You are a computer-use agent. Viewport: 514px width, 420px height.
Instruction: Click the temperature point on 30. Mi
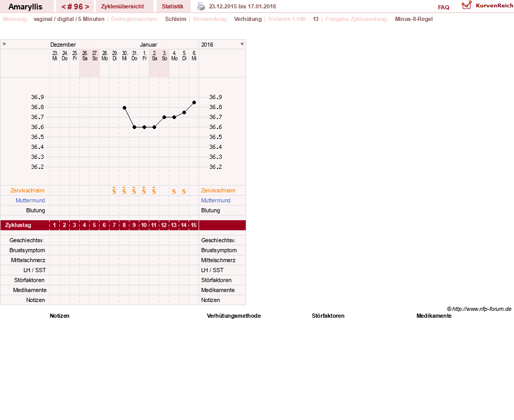[124, 107]
